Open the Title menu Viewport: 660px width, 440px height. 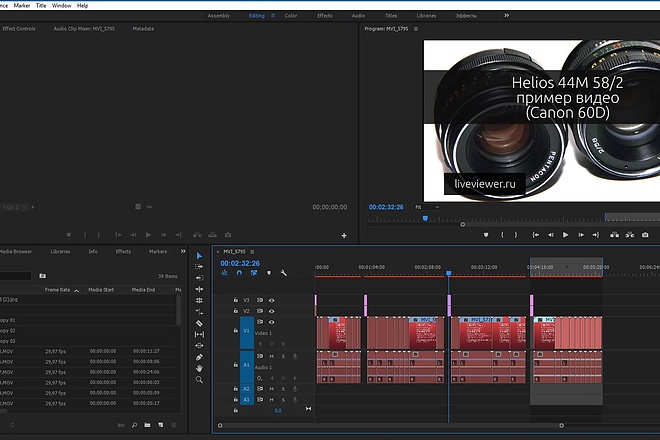(x=41, y=5)
